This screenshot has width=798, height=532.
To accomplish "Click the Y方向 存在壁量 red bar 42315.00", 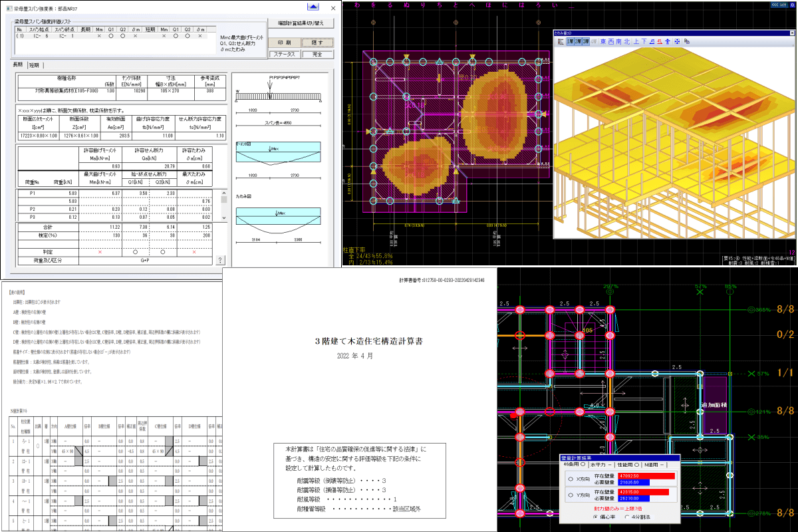I will click(x=643, y=492).
